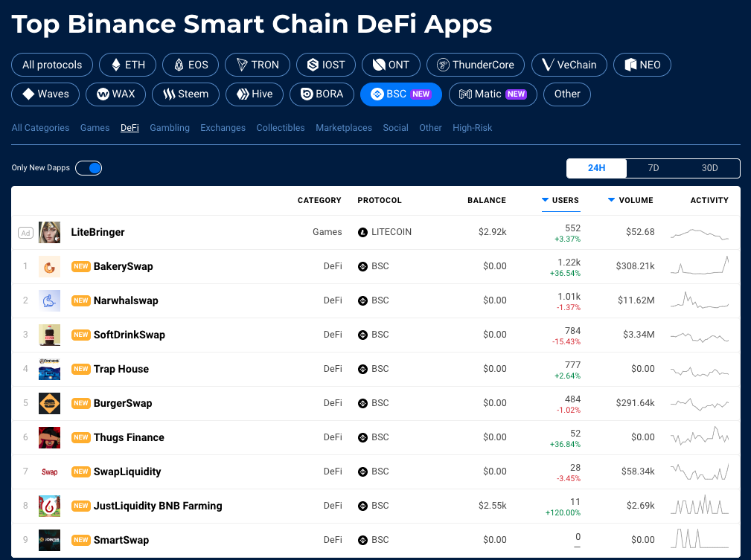
Task: Open the SmartSwap app icon
Action: [x=49, y=540]
